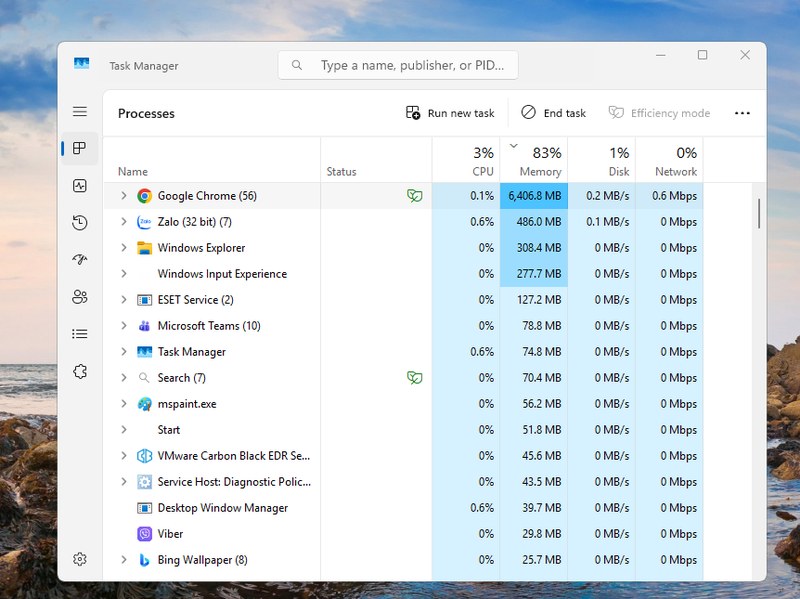Screen dimensions: 800x599
Task: Click Chrome's 0.2 MB/s disk cell
Action: (x=602, y=196)
